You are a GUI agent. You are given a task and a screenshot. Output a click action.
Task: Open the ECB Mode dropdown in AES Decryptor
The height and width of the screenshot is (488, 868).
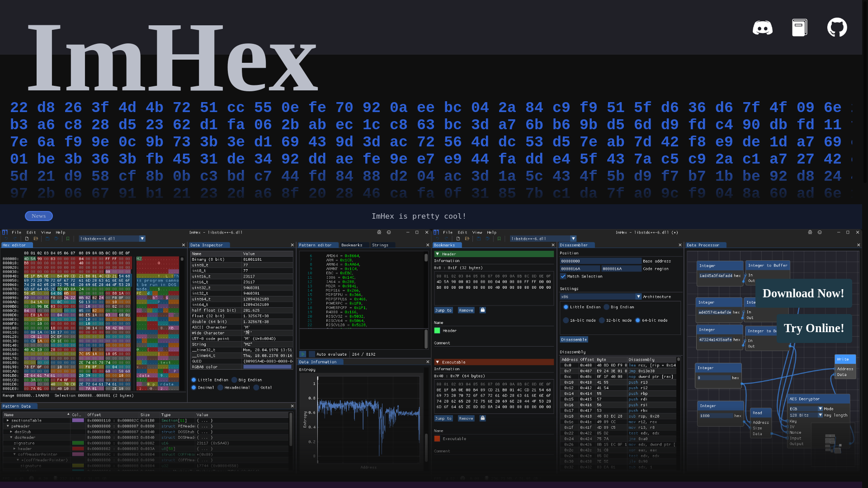click(806, 408)
